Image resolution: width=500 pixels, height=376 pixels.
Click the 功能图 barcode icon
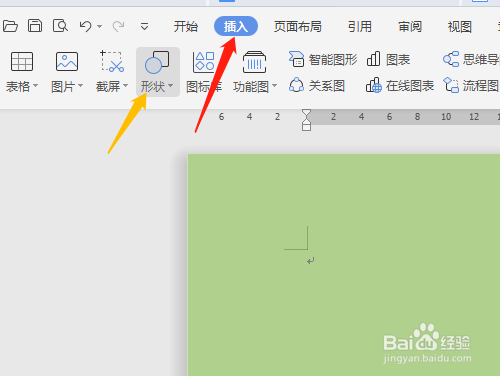click(x=254, y=62)
